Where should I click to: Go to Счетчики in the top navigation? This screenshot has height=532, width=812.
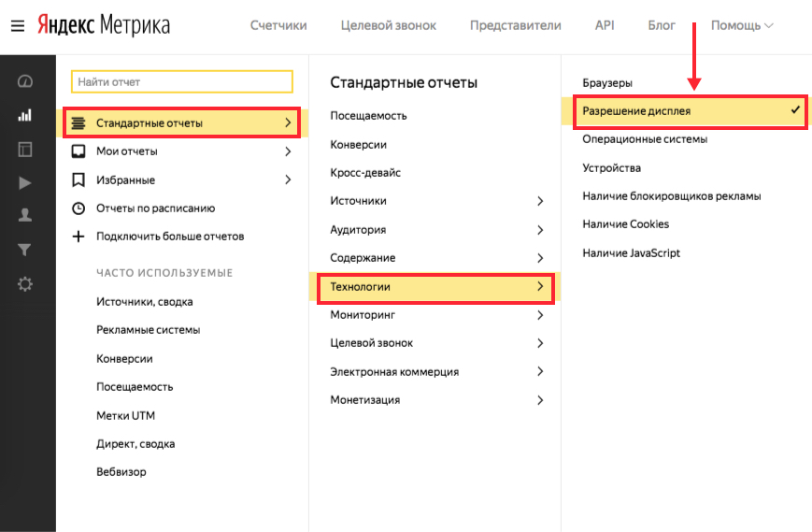(278, 25)
